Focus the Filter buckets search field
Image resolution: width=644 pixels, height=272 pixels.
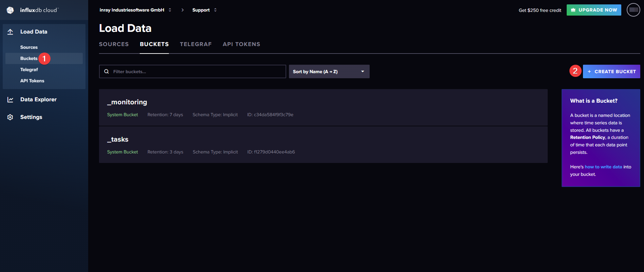click(x=193, y=71)
